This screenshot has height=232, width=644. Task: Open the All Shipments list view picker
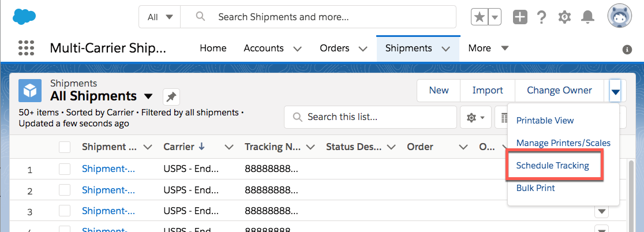(148, 96)
